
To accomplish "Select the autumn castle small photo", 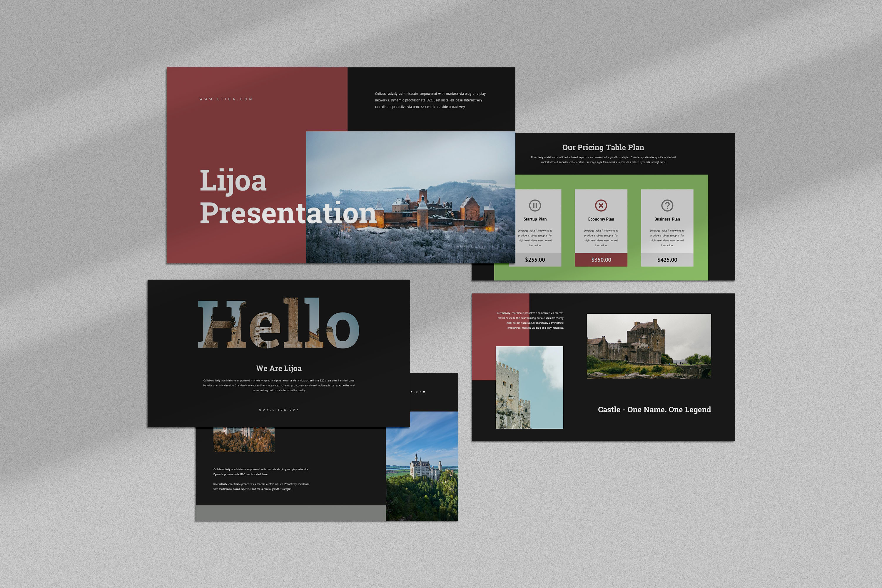I will 244,440.
